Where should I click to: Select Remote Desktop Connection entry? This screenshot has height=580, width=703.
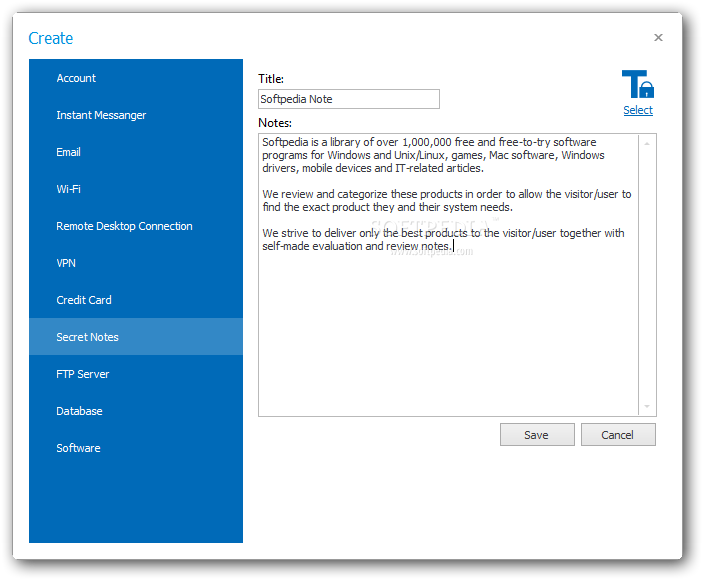[x=136, y=226]
